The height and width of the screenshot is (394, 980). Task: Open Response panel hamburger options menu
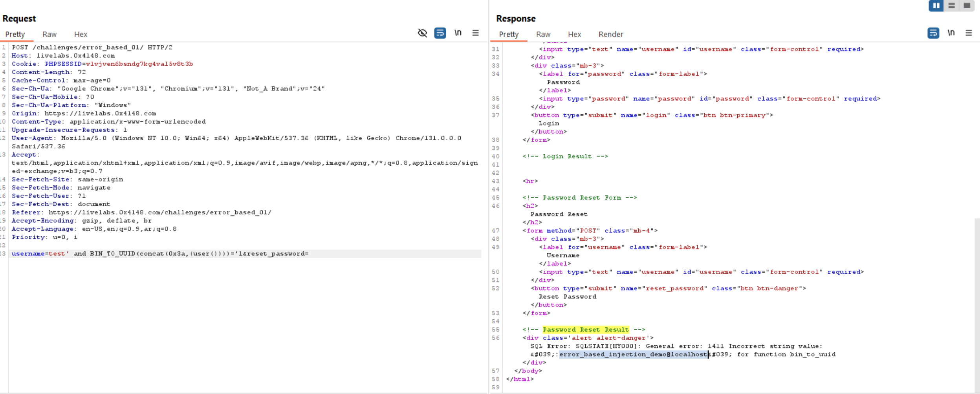coord(969,33)
